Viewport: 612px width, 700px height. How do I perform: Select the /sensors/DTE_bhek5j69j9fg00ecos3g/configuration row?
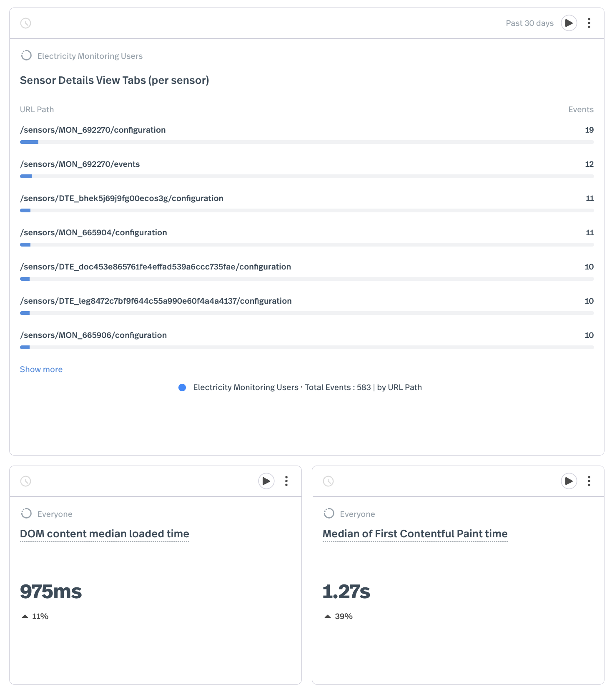(307, 203)
